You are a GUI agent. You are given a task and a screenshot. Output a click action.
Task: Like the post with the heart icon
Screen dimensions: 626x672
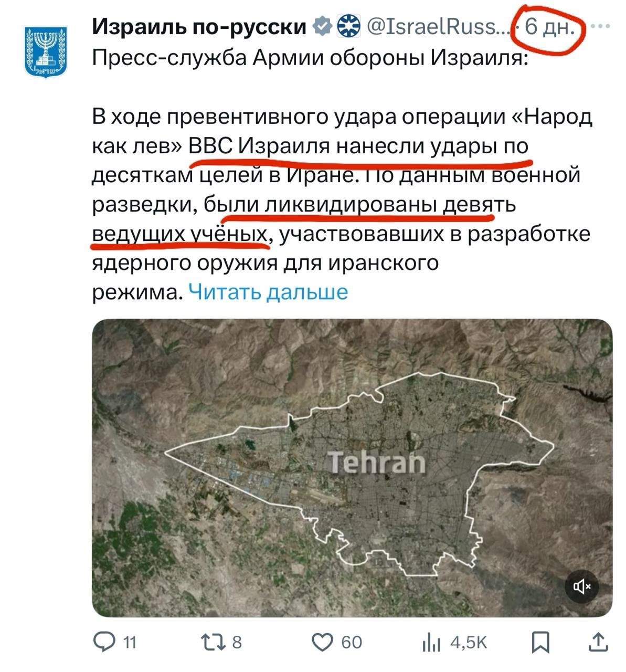click(322, 642)
